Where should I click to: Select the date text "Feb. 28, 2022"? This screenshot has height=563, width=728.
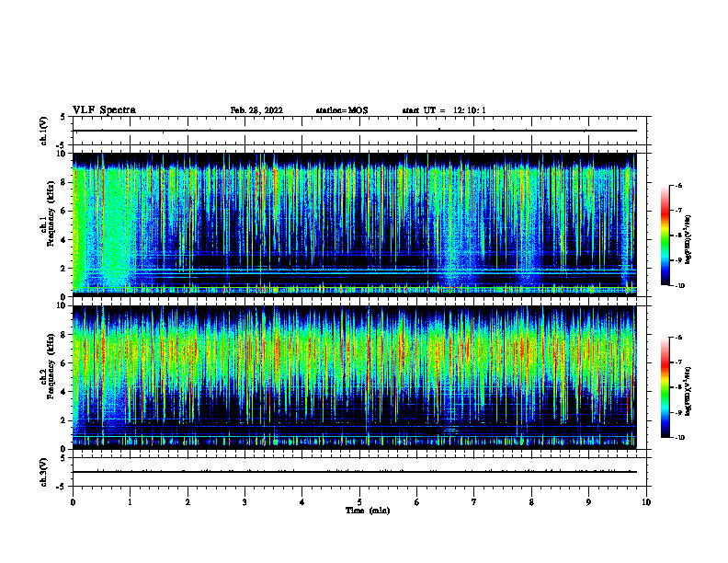click(256, 110)
